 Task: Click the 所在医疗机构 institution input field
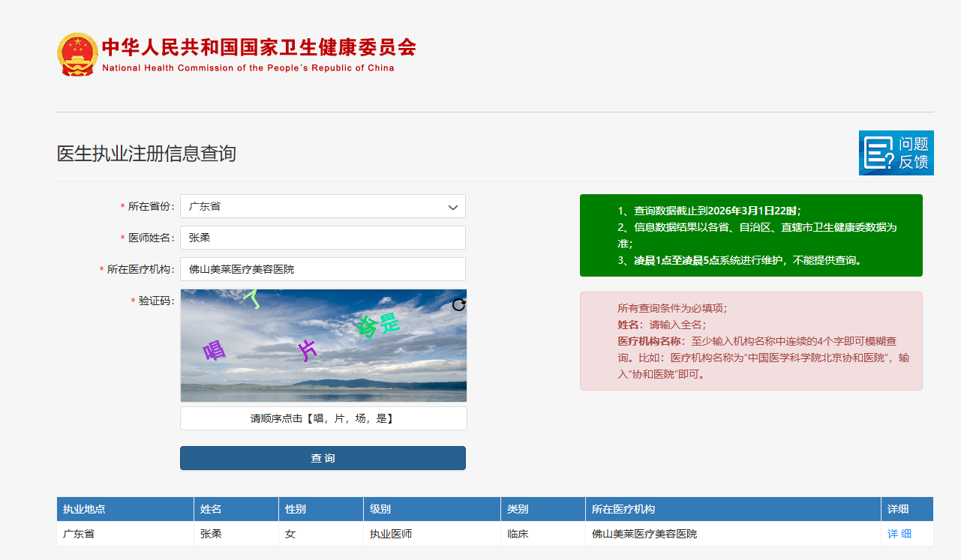tap(323, 269)
